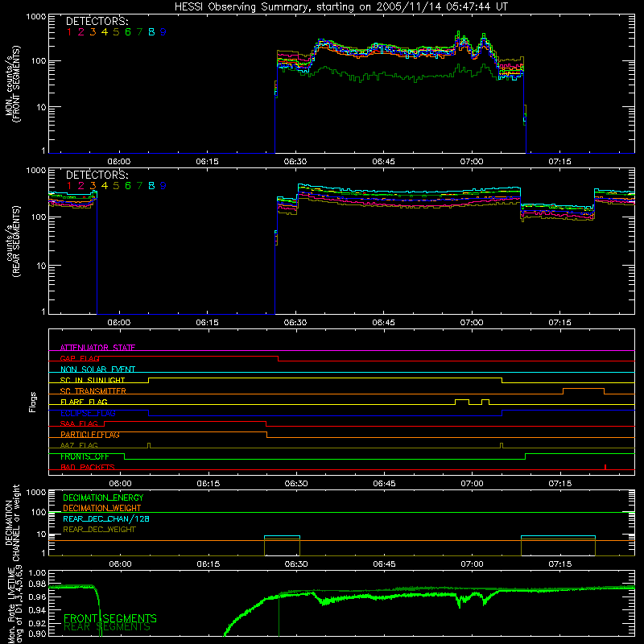Select the REAR_DEC_WEIGHT legend entry
This screenshot has width=644, height=644.
click(x=99, y=530)
